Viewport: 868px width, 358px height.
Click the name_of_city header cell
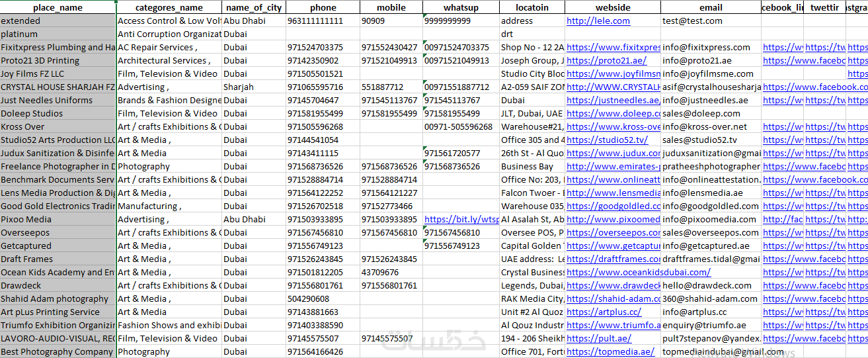(x=254, y=7)
